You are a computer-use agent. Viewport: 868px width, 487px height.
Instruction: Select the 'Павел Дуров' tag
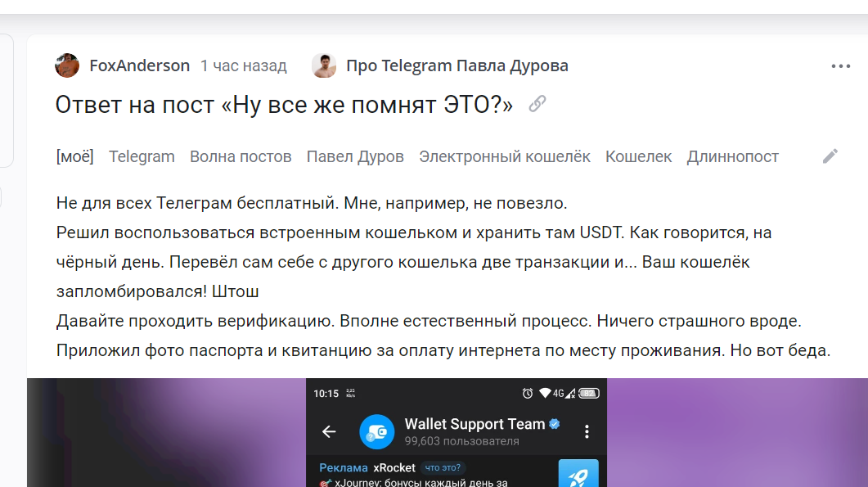click(355, 156)
